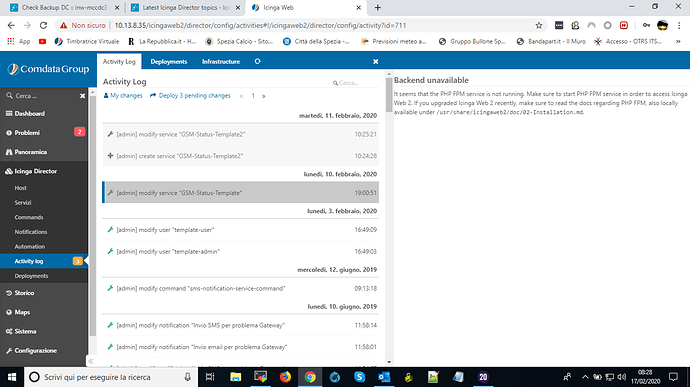The image size is (690, 387).
Task: Switch to the Deployments tab
Action: [169, 62]
